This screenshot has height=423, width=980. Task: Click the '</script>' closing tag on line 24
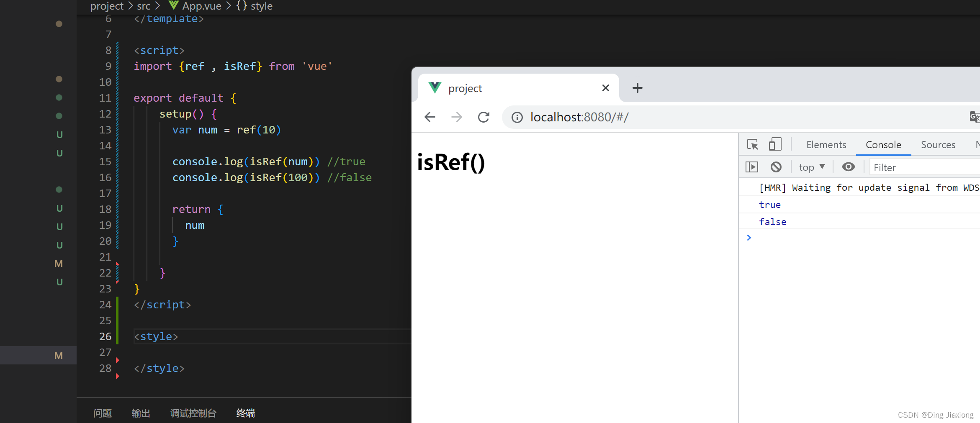coord(162,305)
